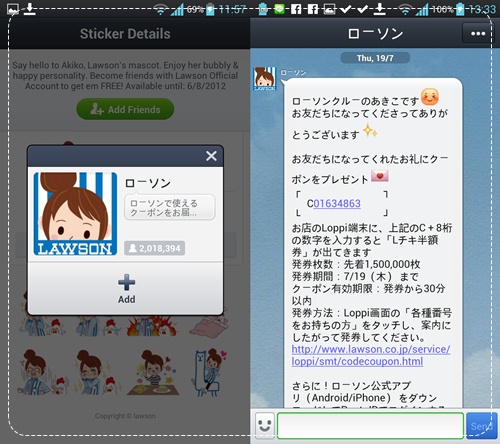This screenshot has height=444, width=500.
Task: Tap the ローソン chat title
Action: [375, 34]
